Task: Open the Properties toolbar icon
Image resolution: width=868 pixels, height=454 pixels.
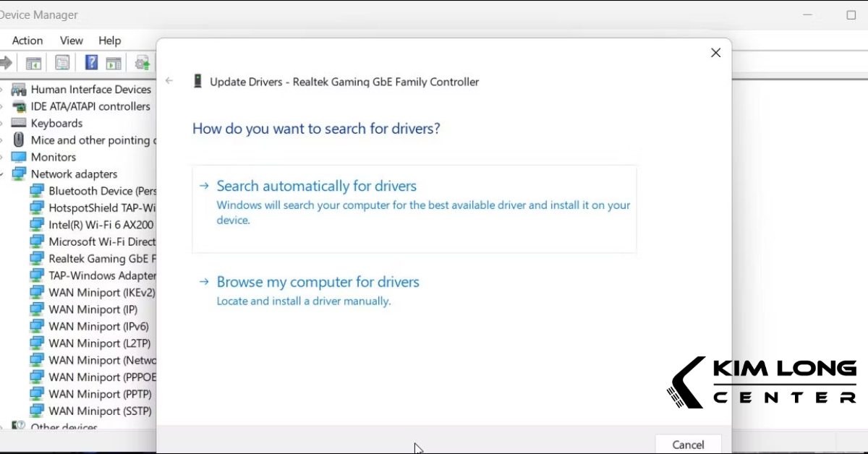Action: point(62,63)
